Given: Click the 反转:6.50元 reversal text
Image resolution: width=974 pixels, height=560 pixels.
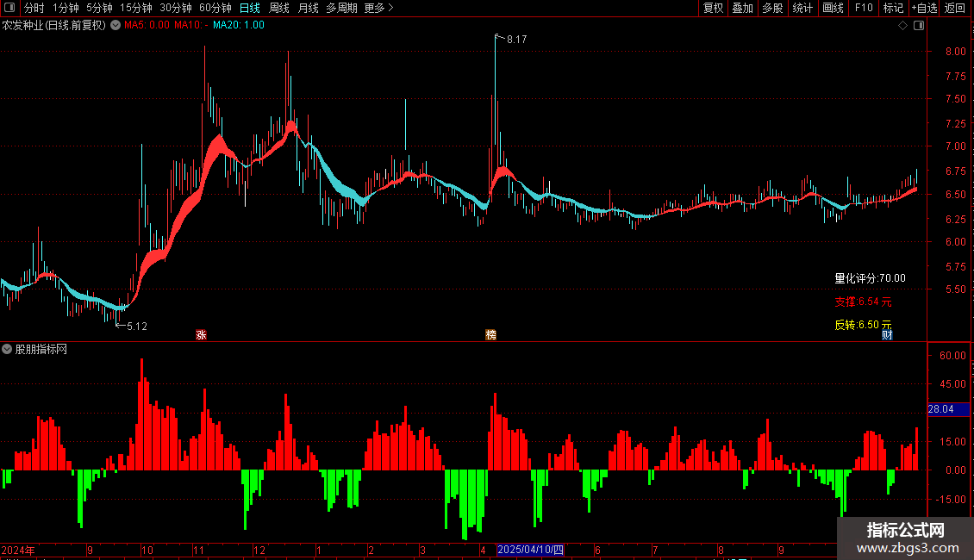Looking at the screenshot, I should click(863, 325).
